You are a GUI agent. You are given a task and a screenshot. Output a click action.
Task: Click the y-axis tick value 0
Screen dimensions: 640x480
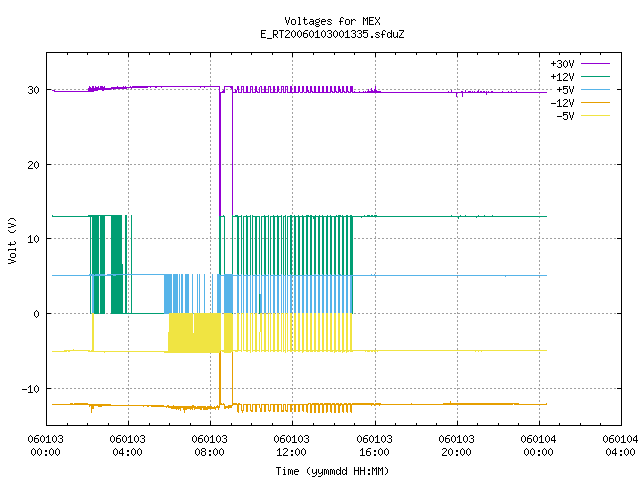coord(37,314)
